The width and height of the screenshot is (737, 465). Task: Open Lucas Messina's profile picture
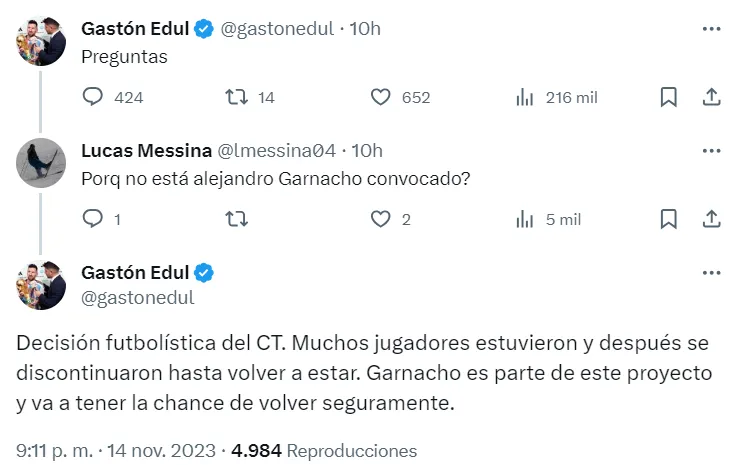(x=41, y=163)
